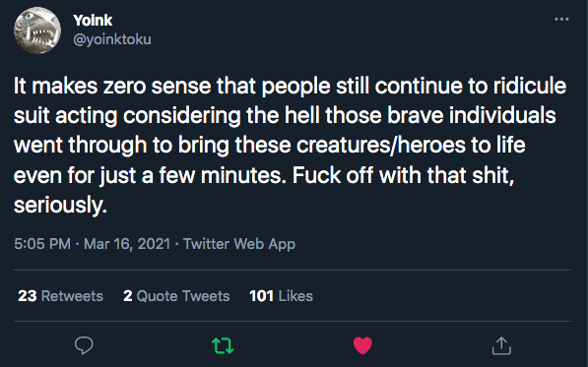View the 23 Retweets list
Screen dimensions: 588x367
pyautogui.click(x=60, y=296)
